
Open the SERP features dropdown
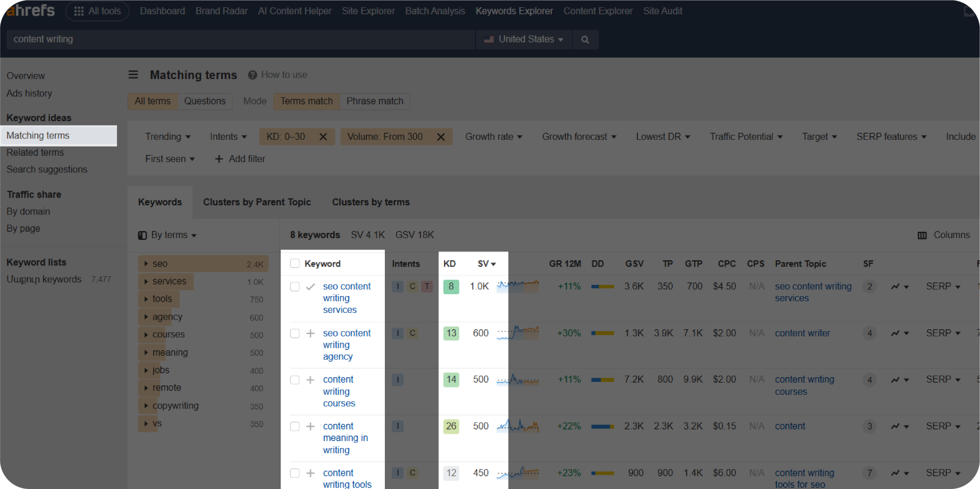[891, 137]
